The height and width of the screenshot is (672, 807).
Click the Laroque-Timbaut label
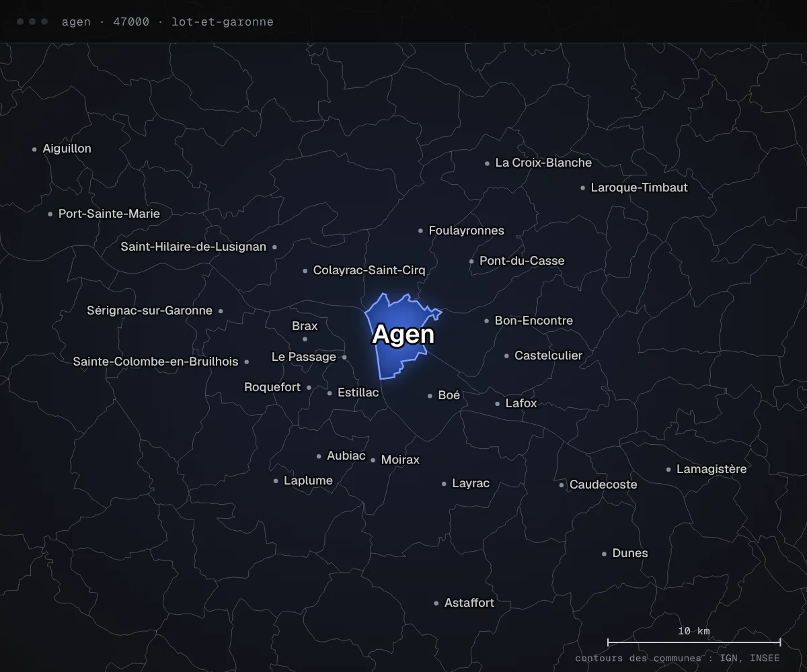pyautogui.click(x=639, y=187)
